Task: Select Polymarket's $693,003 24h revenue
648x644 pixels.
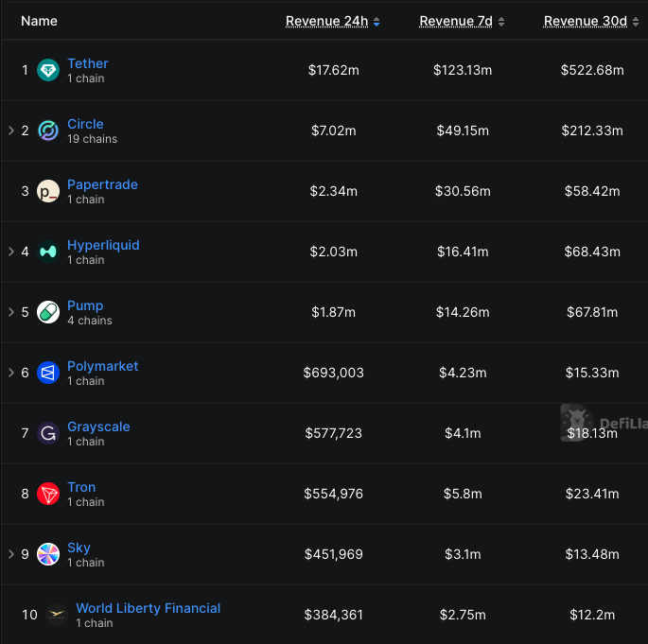Action: point(334,373)
